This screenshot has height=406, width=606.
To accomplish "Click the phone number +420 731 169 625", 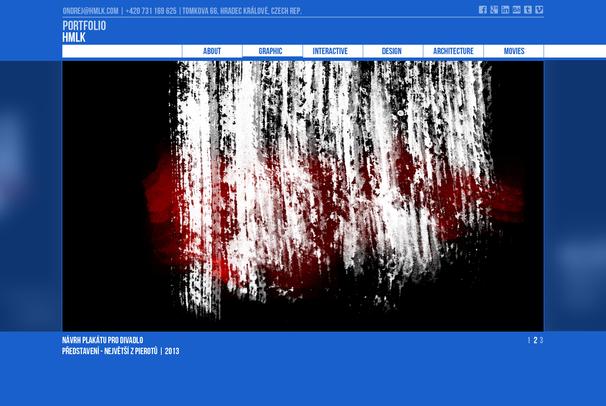I will [x=151, y=11].
